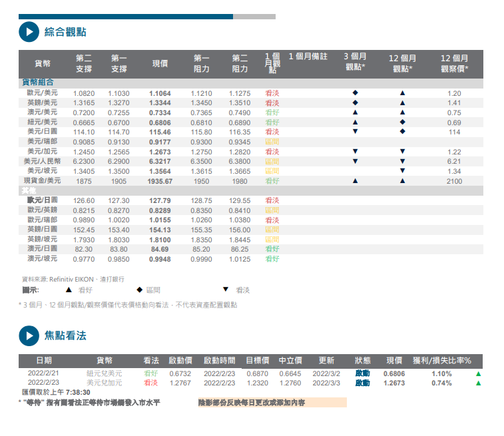The width and height of the screenshot is (504, 436).
Task: Click the blue progress bar at top
Action: [126, 17]
